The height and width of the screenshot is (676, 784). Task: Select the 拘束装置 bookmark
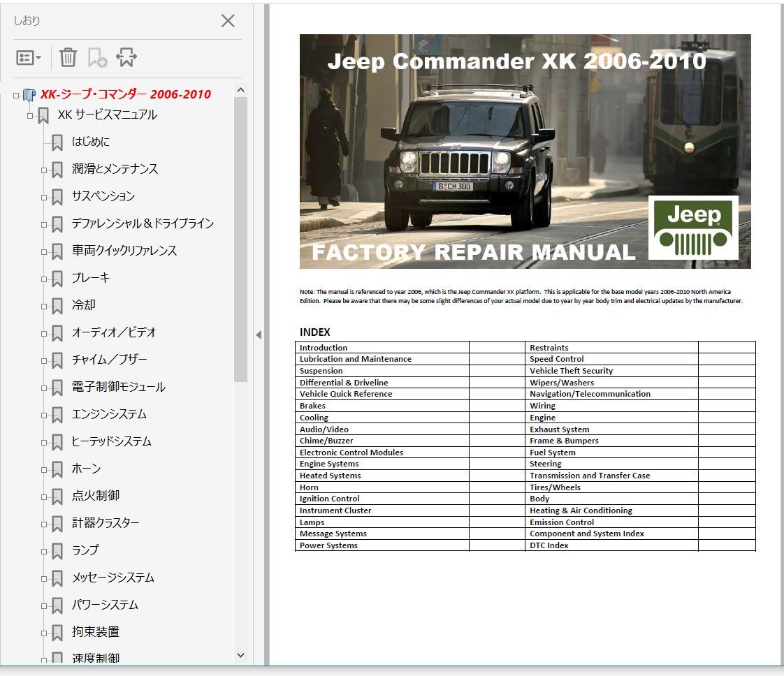pyautogui.click(x=96, y=632)
